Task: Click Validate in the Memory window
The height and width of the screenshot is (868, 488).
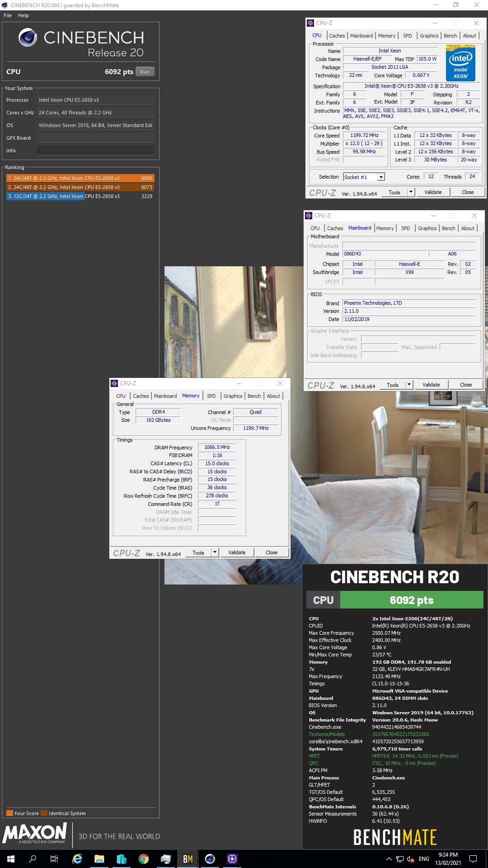Action: point(237,552)
